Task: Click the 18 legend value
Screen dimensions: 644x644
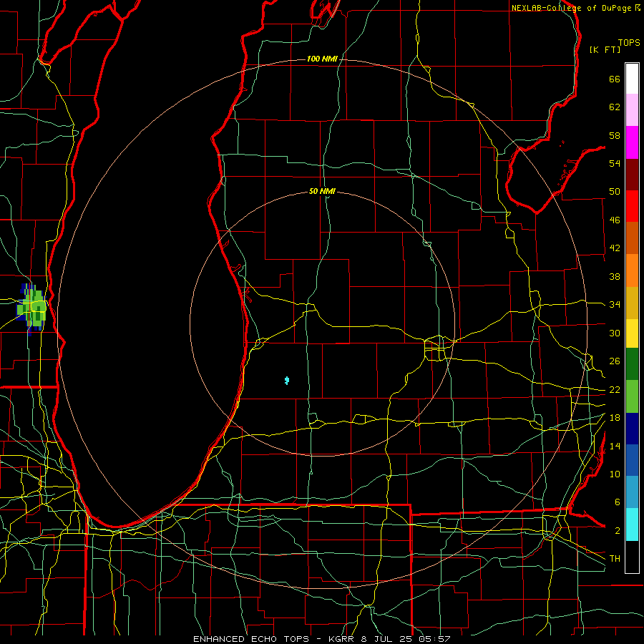Action: (615, 418)
